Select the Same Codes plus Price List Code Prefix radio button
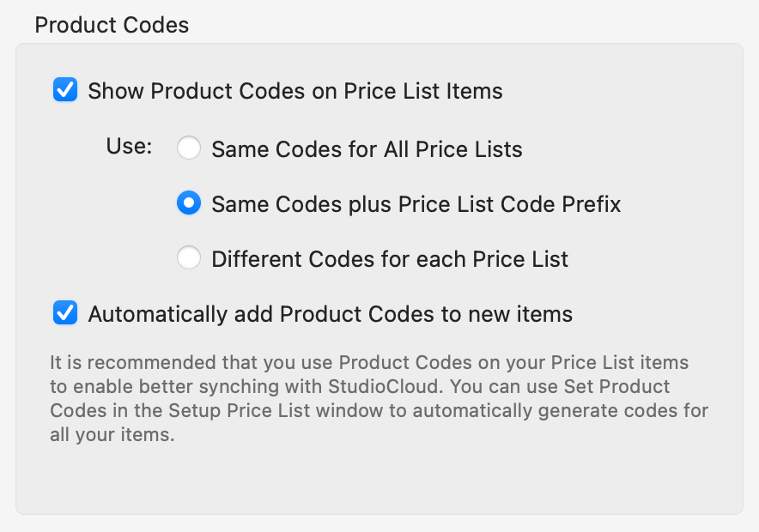Image resolution: width=759 pixels, height=532 pixels. coord(189,203)
